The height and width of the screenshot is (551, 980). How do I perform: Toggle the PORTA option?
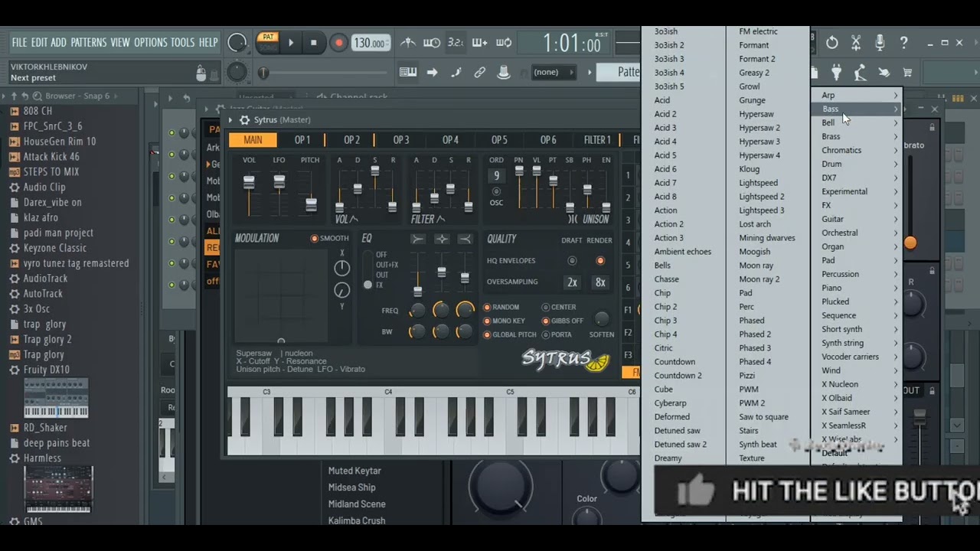coord(557,334)
